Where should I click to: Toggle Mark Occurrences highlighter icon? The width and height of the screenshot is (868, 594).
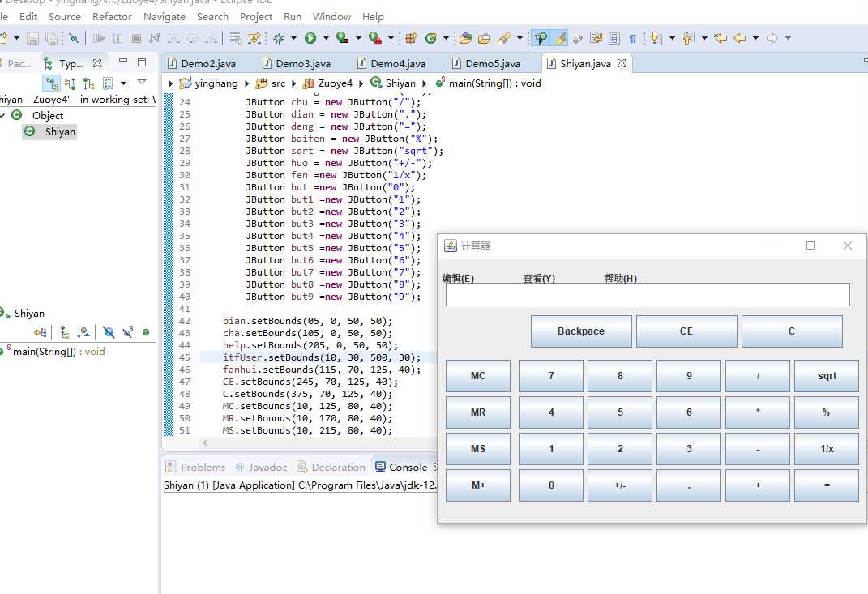point(561,38)
